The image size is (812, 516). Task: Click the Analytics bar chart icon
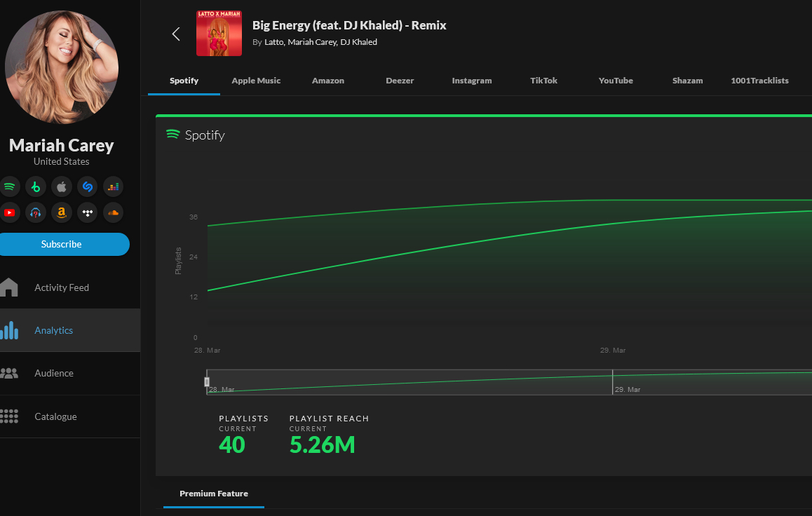pos(9,330)
